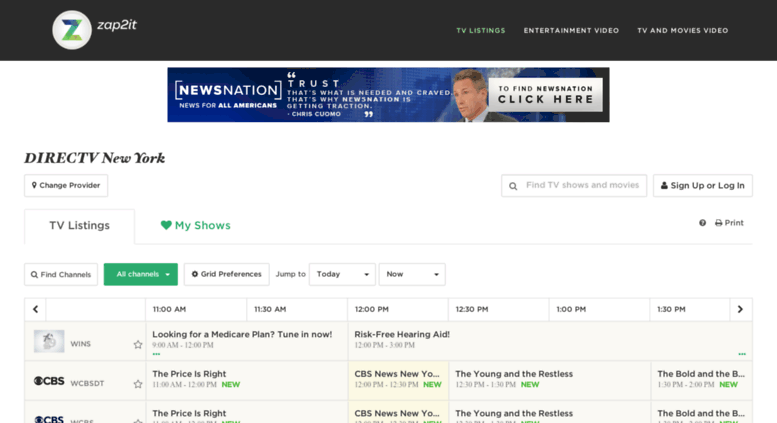The image size is (777, 423).
Task: Click the Find Channels button
Action: point(61,274)
